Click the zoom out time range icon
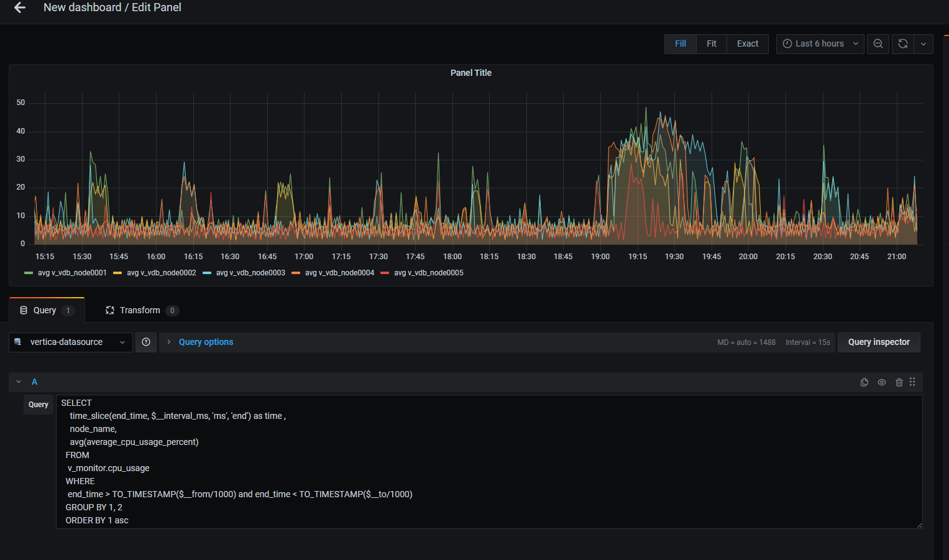 click(878, 44)
